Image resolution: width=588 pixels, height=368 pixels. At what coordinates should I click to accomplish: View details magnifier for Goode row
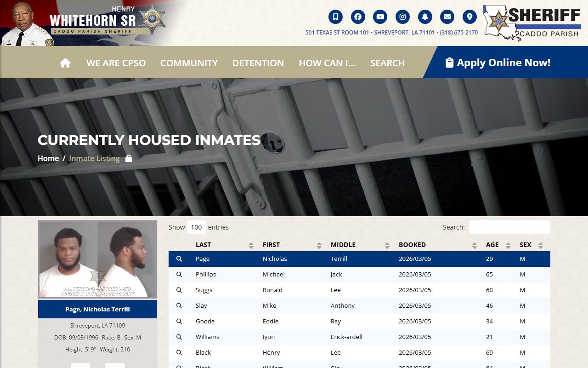[179, 322]
